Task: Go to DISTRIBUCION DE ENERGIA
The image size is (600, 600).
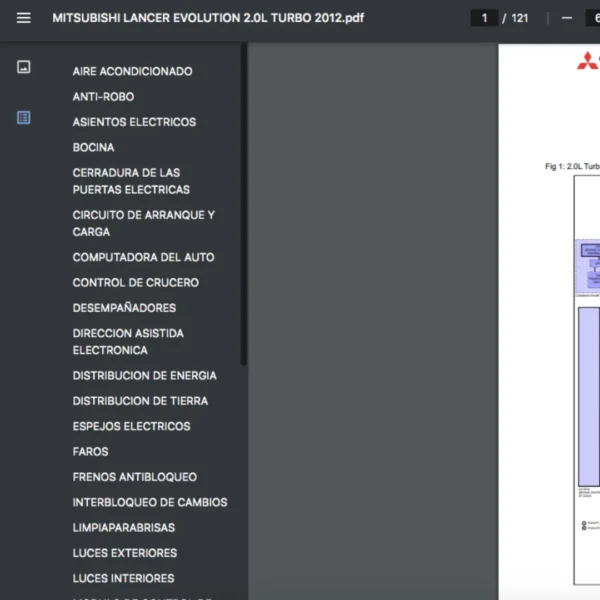Action: (144, 376)
